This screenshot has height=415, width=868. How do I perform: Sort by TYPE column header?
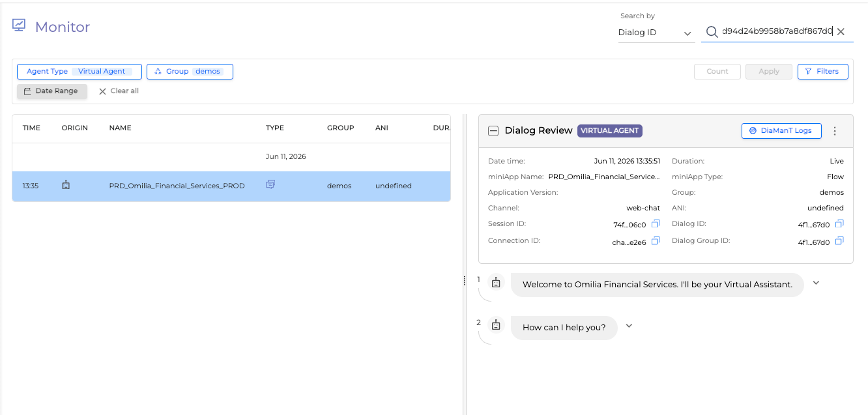(275, 128)
